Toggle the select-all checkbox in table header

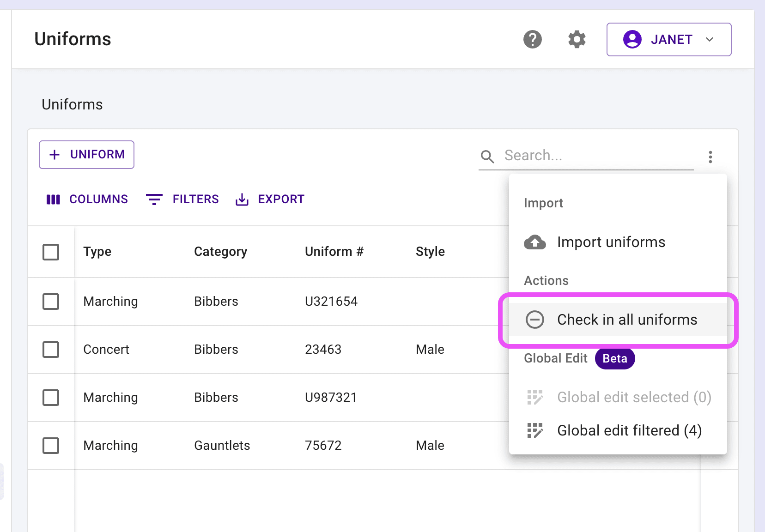coord(51,252)
